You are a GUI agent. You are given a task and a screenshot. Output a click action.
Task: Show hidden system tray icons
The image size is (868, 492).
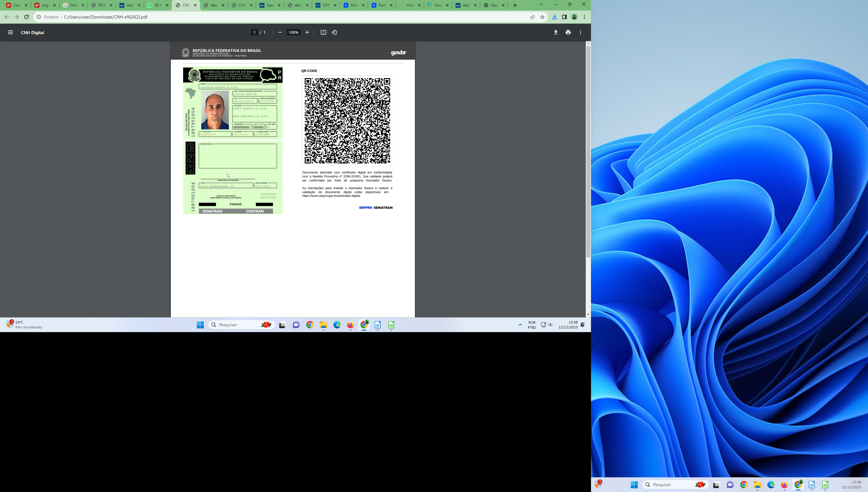coord(520,325)
